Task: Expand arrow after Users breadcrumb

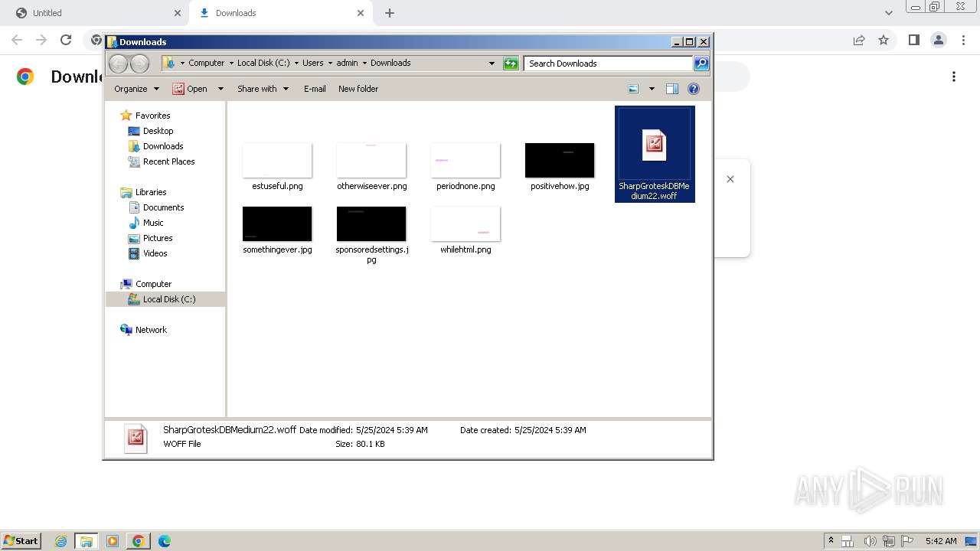Action: (330, 64)
